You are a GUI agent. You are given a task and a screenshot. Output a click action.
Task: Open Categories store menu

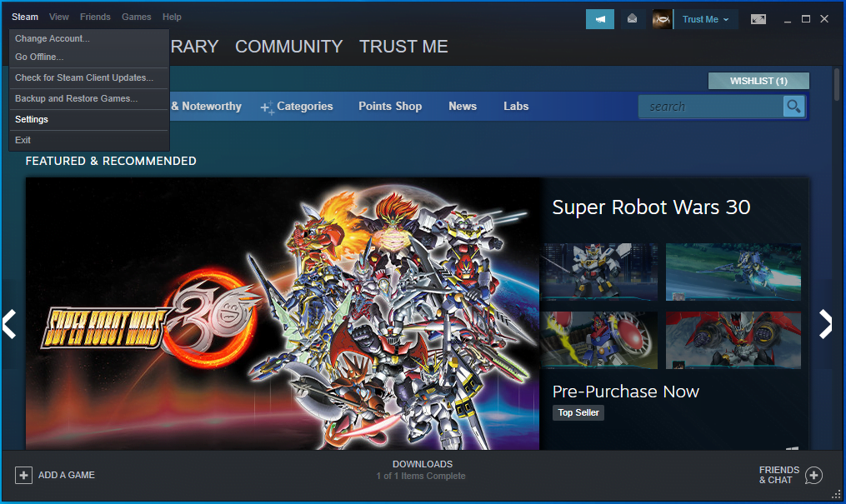[x=305, y=106]
